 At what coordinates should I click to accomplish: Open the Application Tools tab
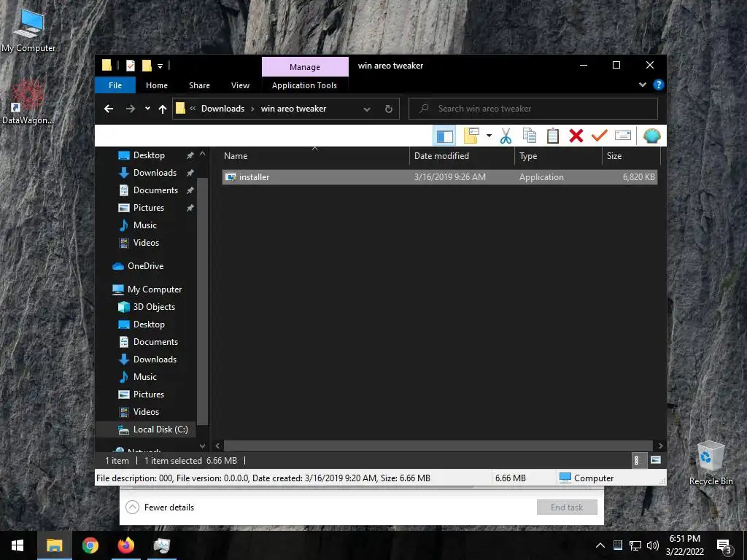coord(304,85)
